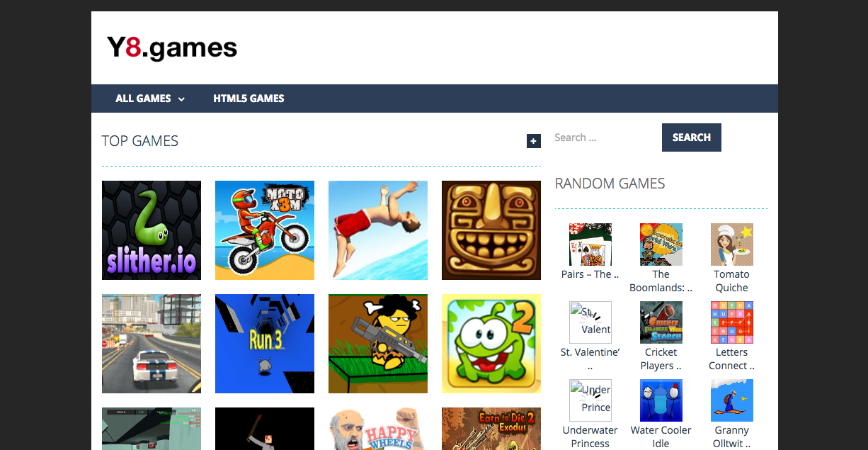Screen dimensions: 868x450
Task: Click the SEARCH button
Action: [x=692, y=137]
